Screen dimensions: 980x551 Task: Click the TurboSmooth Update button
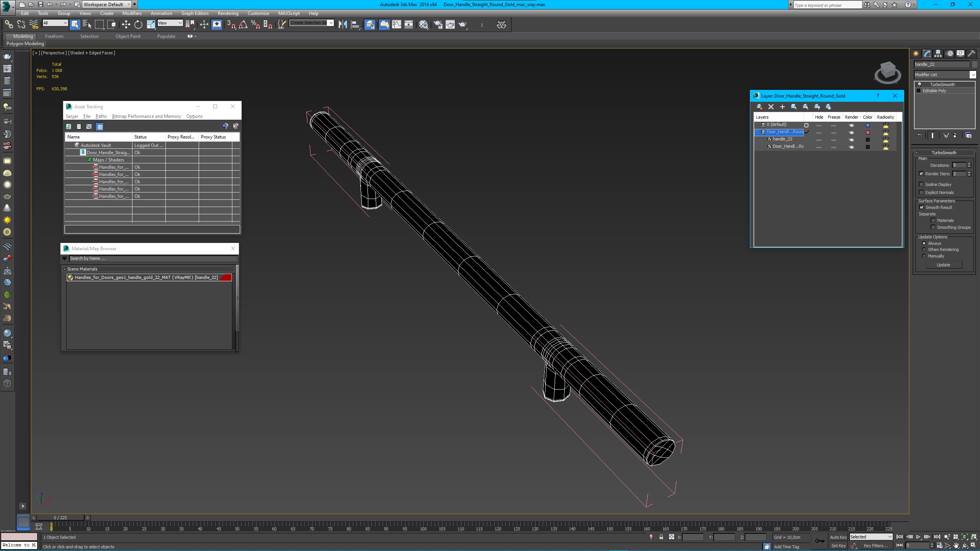pos(943,265)
